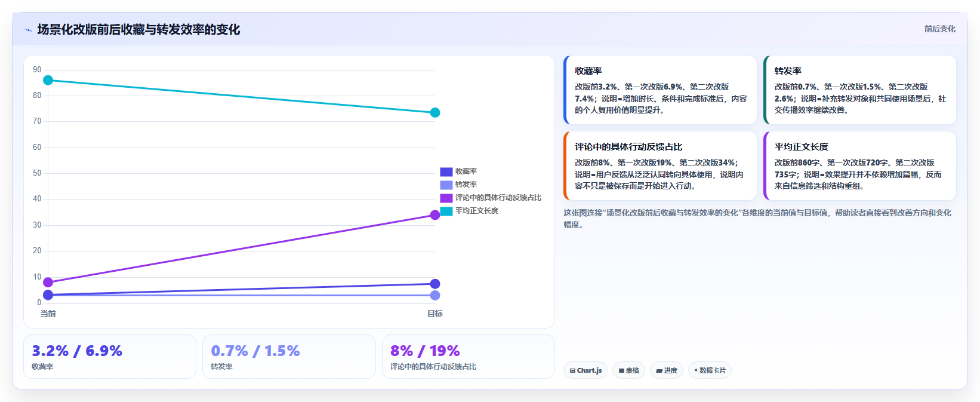This screenshot has width=980, height=402.
Task: Select the 转发率 card mentioning 改版前0.7%
Action: click(x=859, y=90)
